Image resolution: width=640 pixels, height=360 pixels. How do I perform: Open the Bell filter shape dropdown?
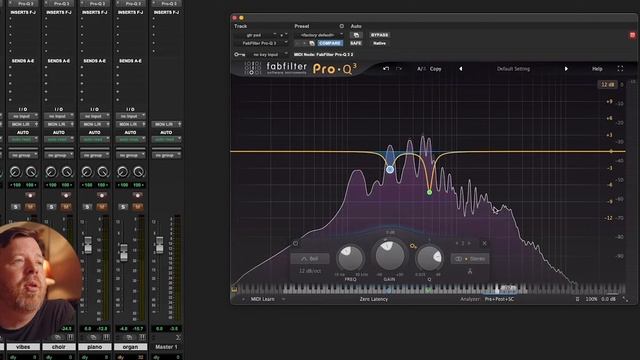[310, 259]
